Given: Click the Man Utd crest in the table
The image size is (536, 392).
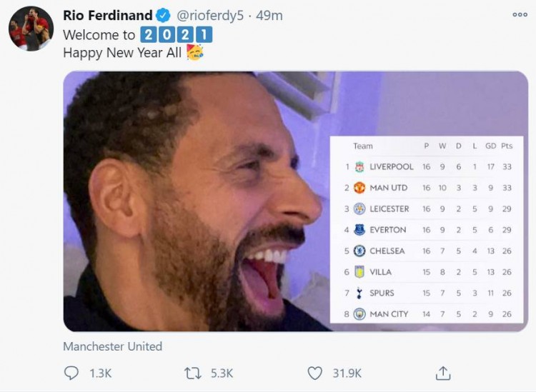Looking at the screenshot, I should tap(359, 188).
